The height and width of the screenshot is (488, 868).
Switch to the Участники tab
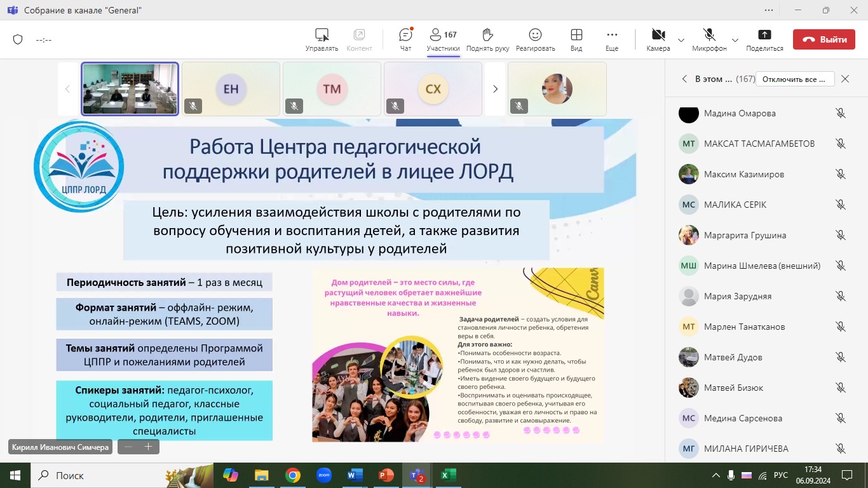443,39
